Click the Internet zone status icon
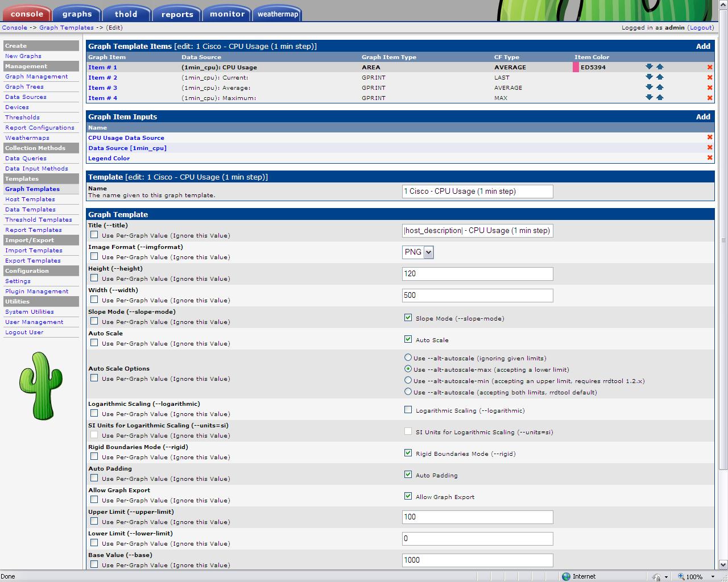Screen dimensions: 728x582 [x=566, y=576]
